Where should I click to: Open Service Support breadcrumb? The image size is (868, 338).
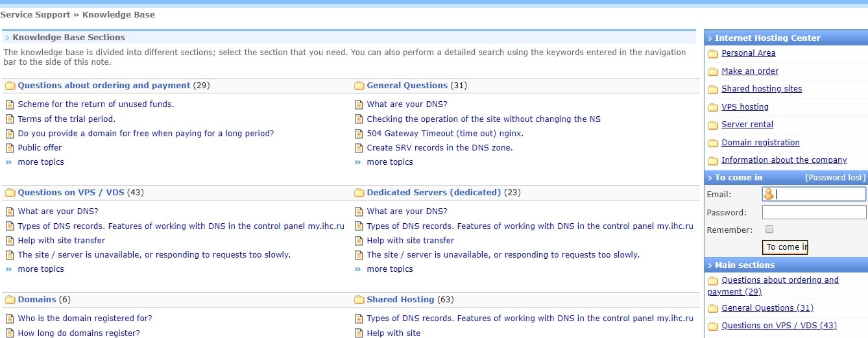pos(35,14)
